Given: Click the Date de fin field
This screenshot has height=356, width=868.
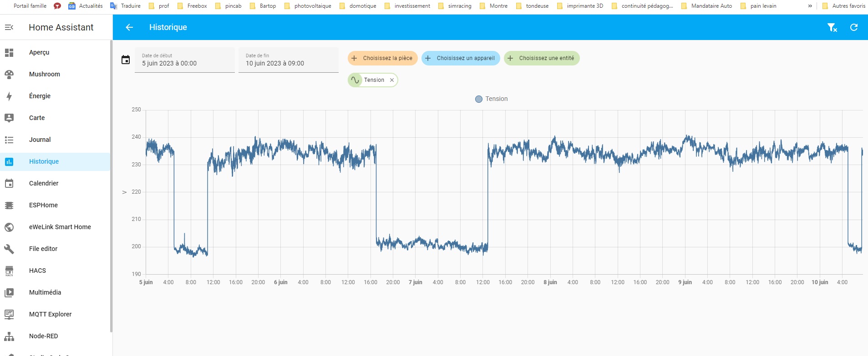Looking at the screenshot, I should click(x=288, y=60).
